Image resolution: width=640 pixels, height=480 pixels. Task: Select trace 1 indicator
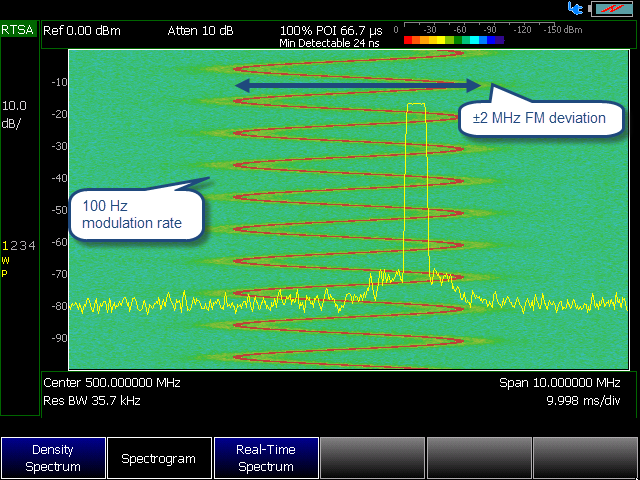[5, 246]
